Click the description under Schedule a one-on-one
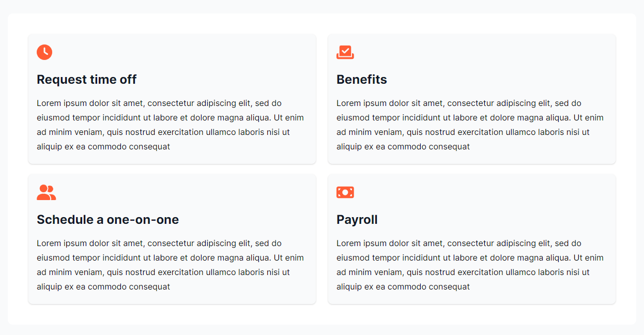 [171, 265]
